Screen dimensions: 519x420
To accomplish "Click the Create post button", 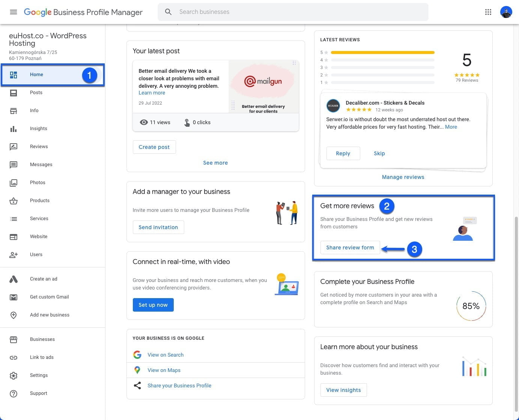I will coord(154,147).
